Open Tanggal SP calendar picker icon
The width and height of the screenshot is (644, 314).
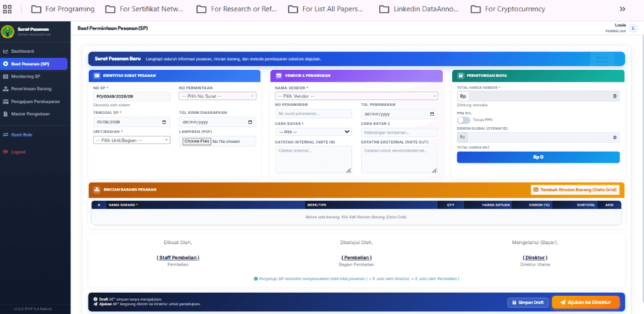coord(164,122)
